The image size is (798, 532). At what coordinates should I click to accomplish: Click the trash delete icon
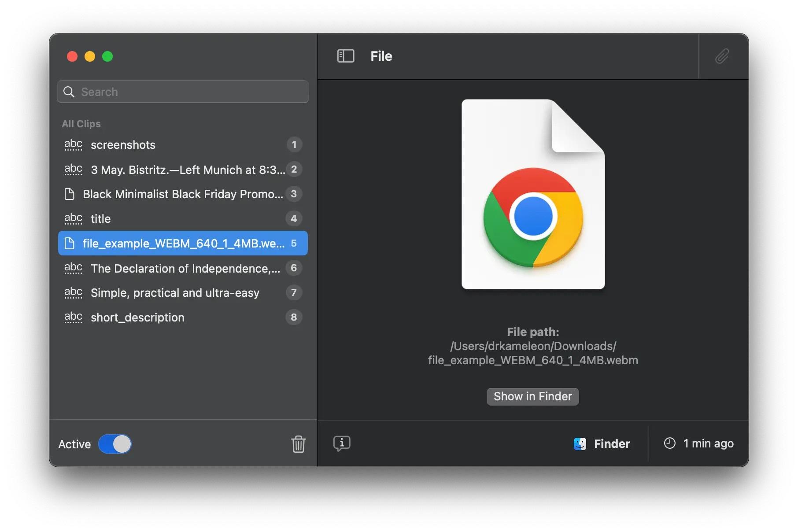click(298, 444)
